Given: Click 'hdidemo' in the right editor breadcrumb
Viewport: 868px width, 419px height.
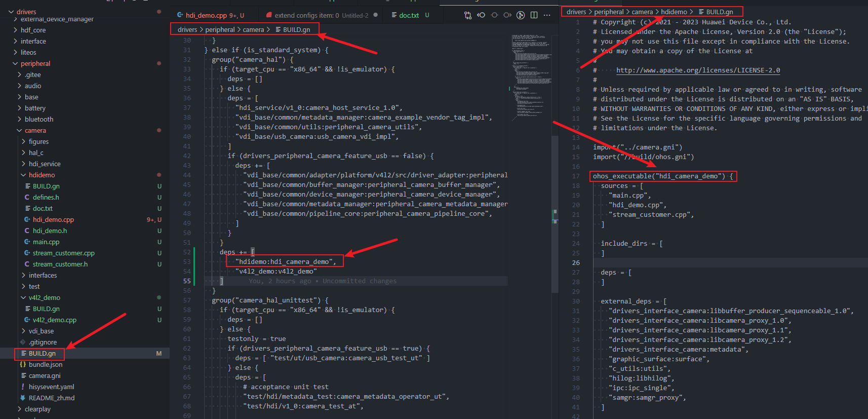Looking at the screenshot, I should tap(674, 12).
